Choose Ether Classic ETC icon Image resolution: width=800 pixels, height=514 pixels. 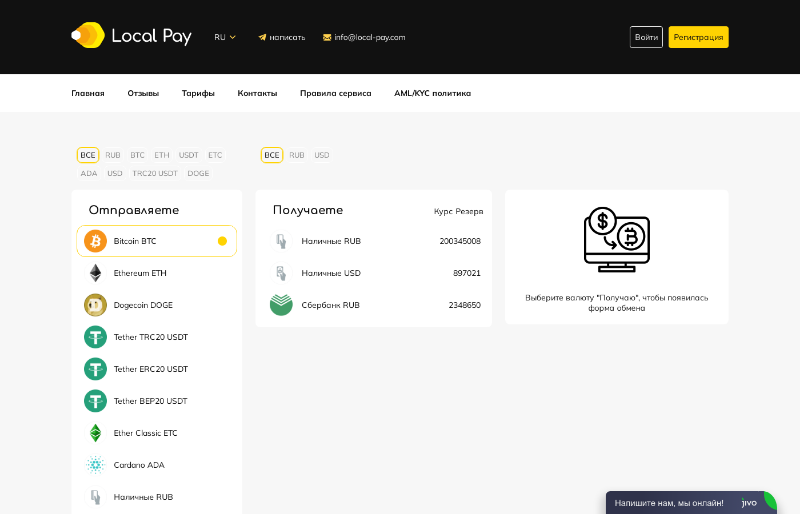(x=95, y=433)
